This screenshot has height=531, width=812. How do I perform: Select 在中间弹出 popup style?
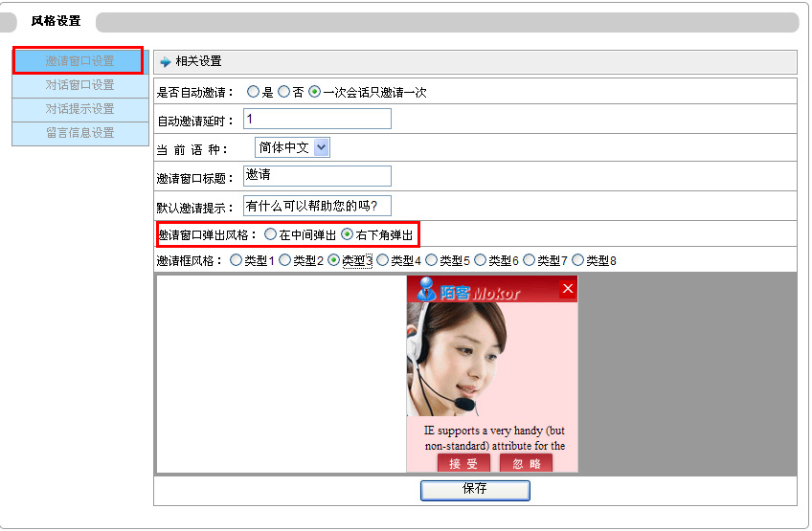click(x=270, y=234)
